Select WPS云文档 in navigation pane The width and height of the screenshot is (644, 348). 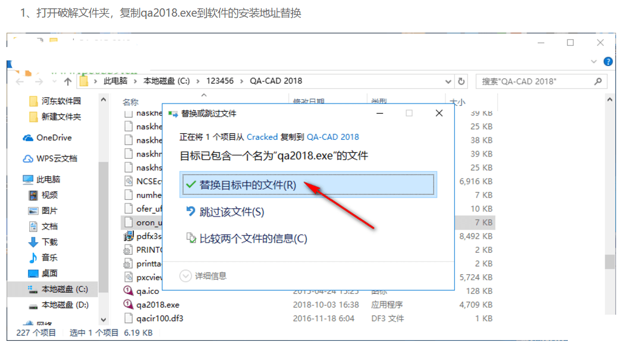[x=50, y=159]
